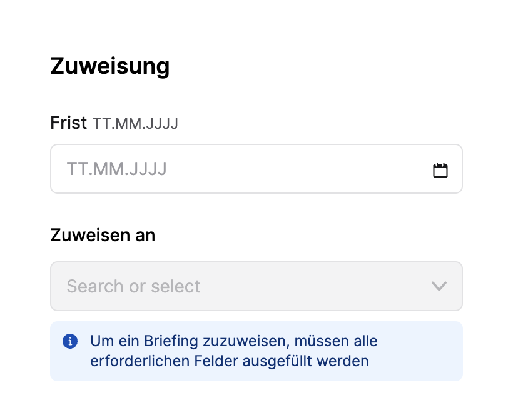The image size is (513, 420).
Task: Open the Search or select dropdown
Action: pyautogui.click(x=256, y=286)
